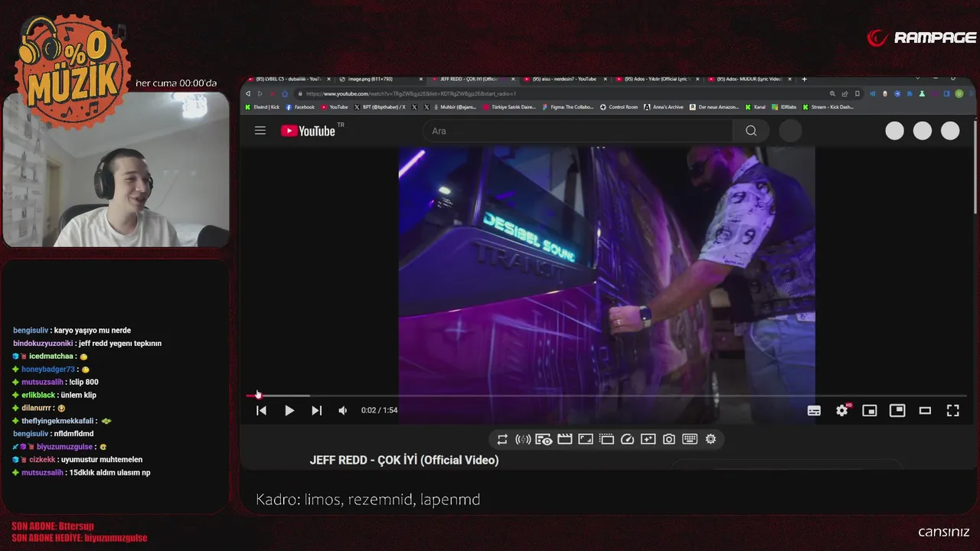
Task: Click the volume booster icon
Action: (x=523, y=439)
